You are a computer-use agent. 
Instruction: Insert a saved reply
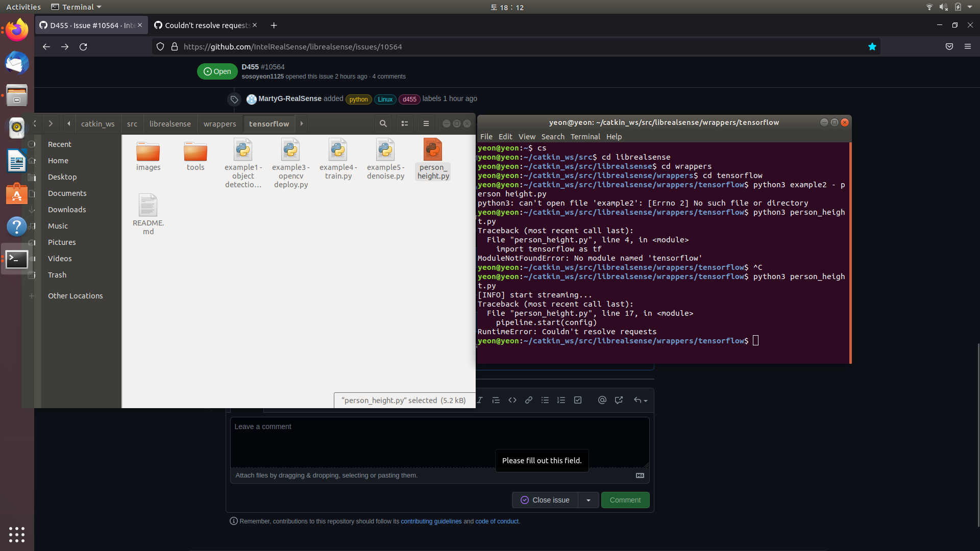pos(638,400)
